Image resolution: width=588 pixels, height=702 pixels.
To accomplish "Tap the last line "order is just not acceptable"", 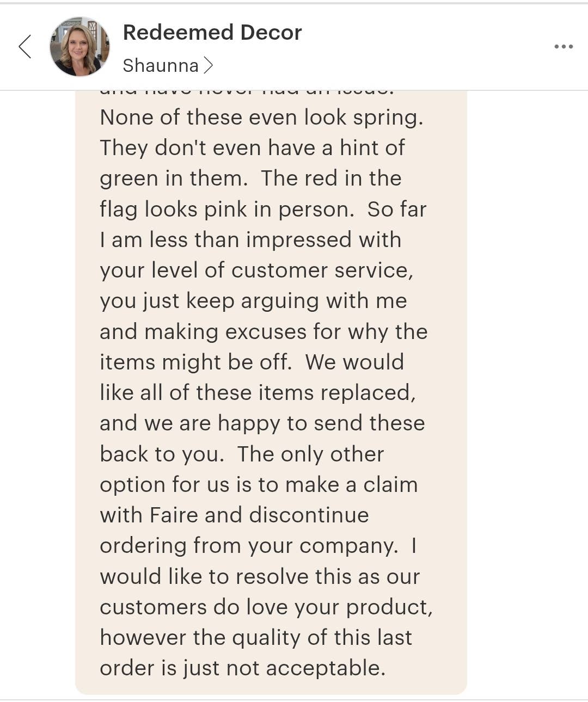I will pyautogui.click(x=243, y=668).
